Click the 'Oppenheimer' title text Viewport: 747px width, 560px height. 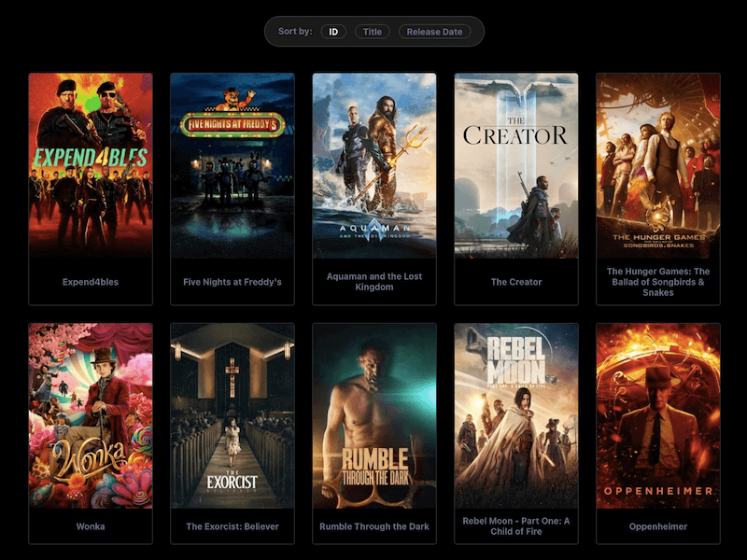pyautogui.click(x=658, y=526)
